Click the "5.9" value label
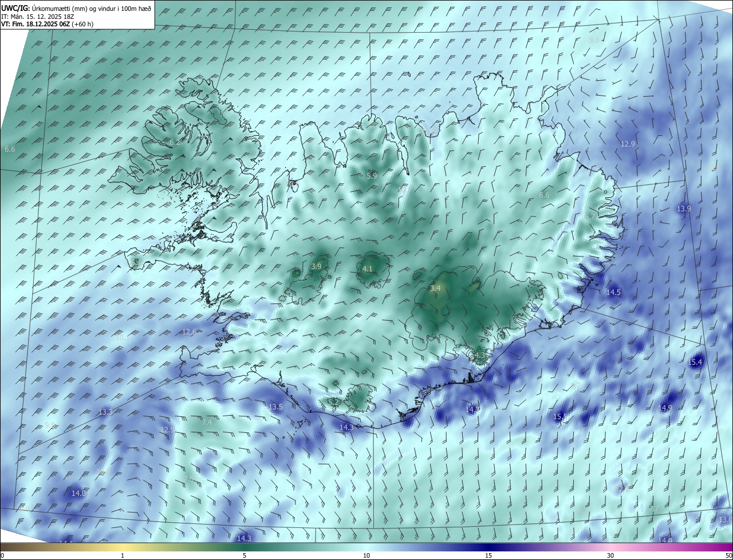This screenshot has width=733, height=560. point(372,176)
